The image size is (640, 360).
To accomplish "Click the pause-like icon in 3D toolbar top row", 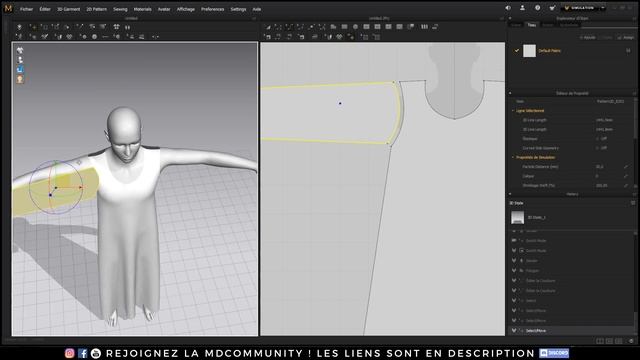I will click(127, 27).
